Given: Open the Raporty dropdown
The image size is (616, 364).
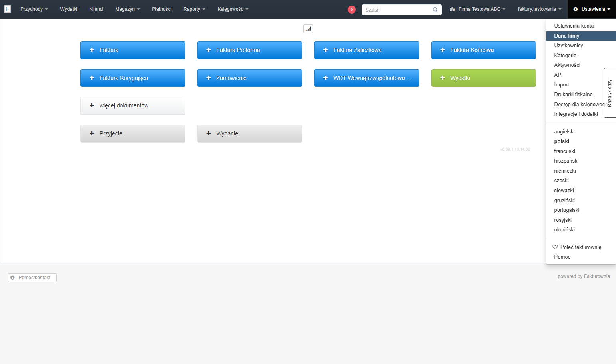Looking at the screenshot, I should [x=194, y=9].
